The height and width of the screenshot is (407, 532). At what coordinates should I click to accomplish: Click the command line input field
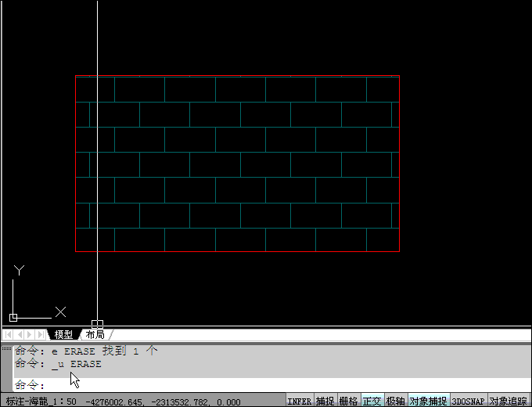[x=271, y=385]
